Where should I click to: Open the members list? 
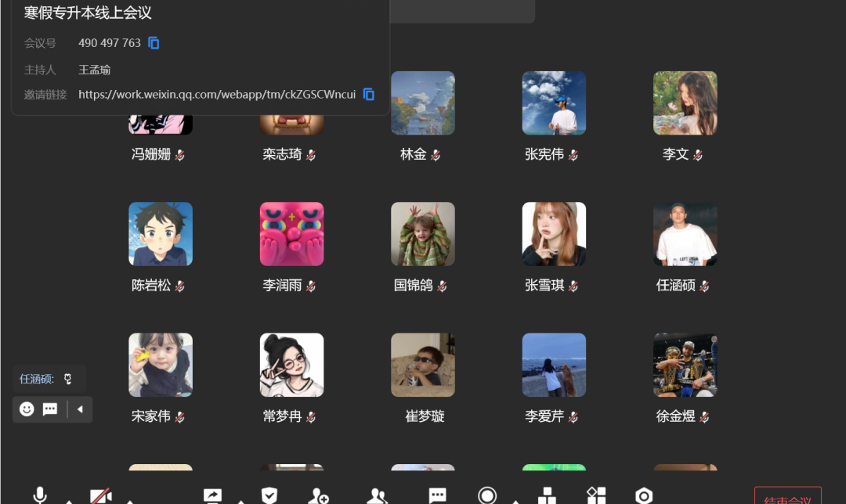[x=377, y=496]
